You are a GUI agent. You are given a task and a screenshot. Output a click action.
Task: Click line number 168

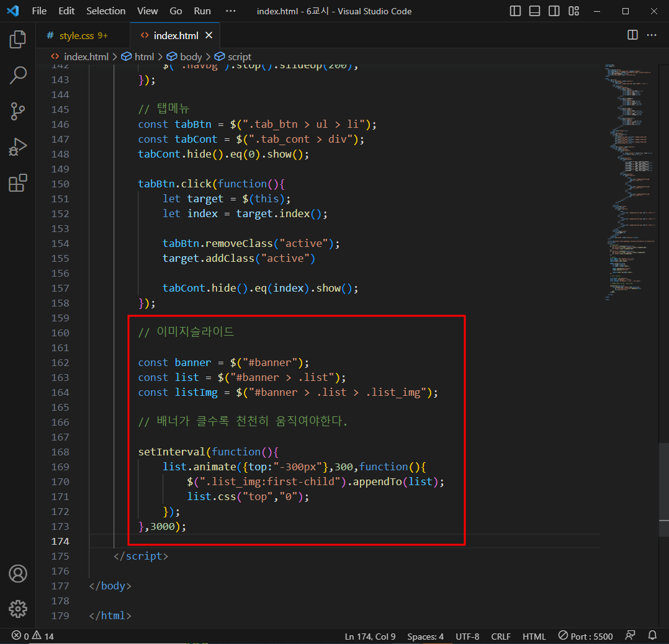(60, 452)
